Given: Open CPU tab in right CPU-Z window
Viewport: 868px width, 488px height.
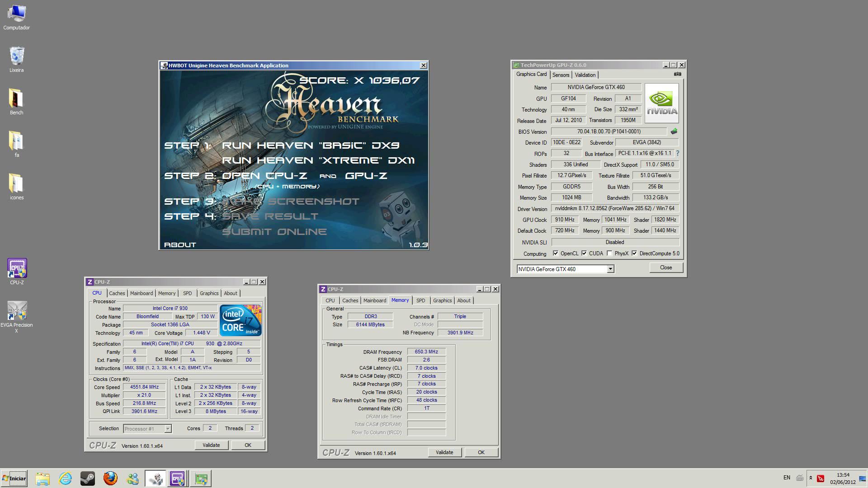Looking at the screenshot, I should [x=330, y=300].
